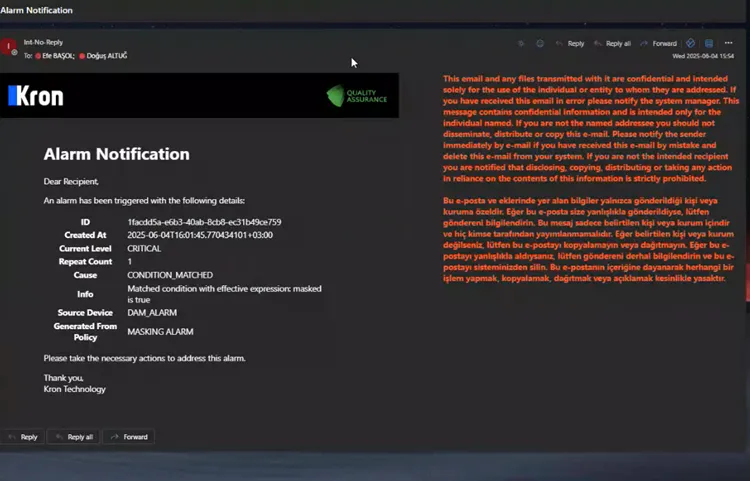This screenshot has width=750, height=481.
Task: Click the Int-No-Reply sender avatar
Action: click(x=8, y=47)
